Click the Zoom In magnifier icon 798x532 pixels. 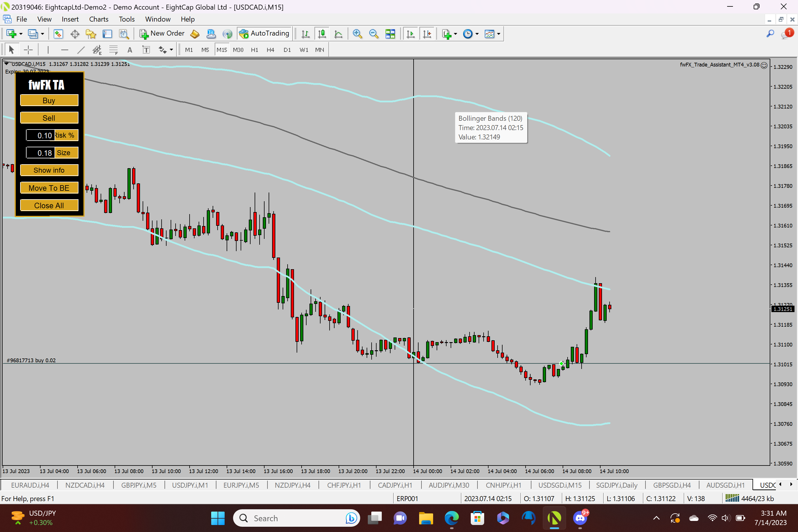[x=357, y=34]
